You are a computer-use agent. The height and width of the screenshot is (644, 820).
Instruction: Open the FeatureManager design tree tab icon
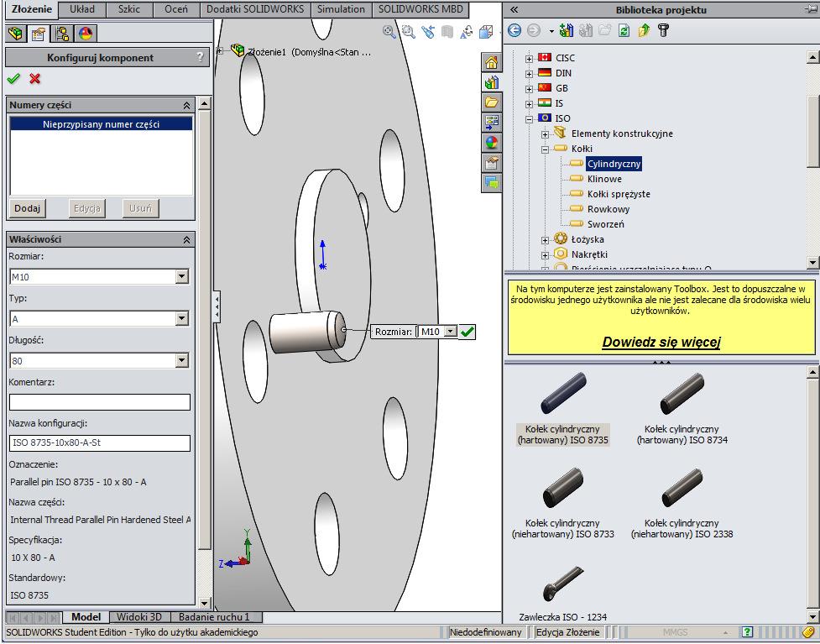16,34
